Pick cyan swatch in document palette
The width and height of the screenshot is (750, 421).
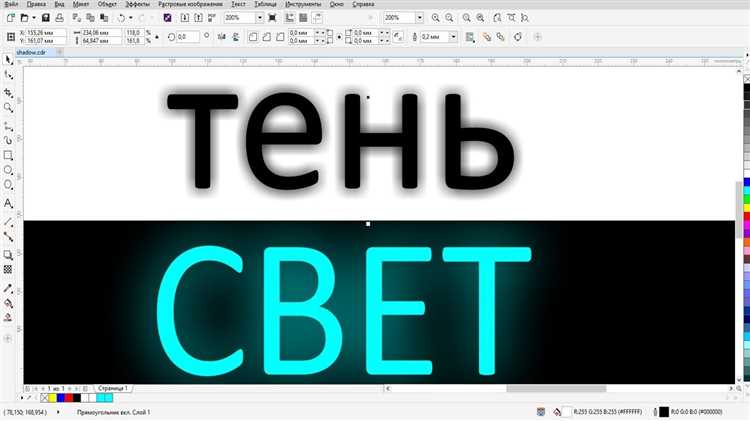click(x=101, y=398)
